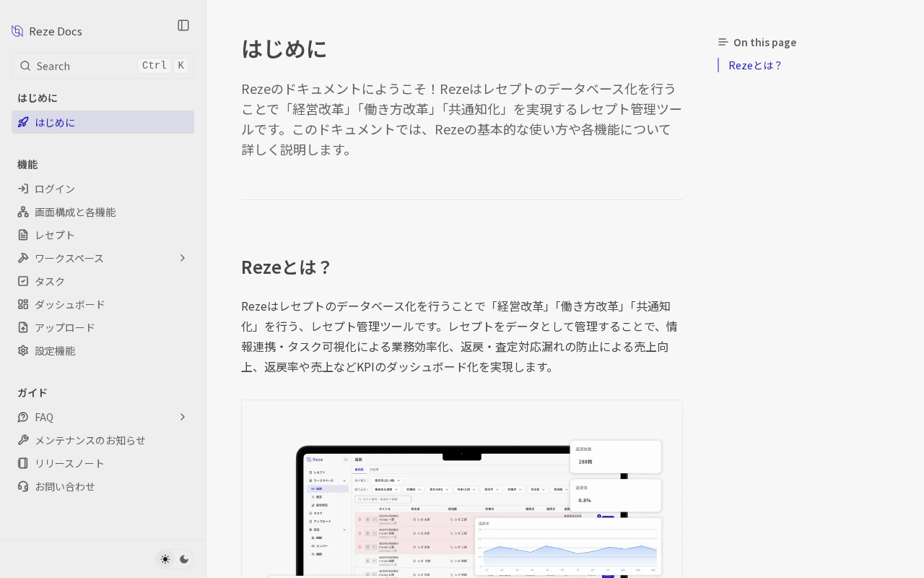Image resolution: width=924 pixels, height=578 pixels.
Task: Click the magnifier icon in Search
Action: (x=25, y=66)
